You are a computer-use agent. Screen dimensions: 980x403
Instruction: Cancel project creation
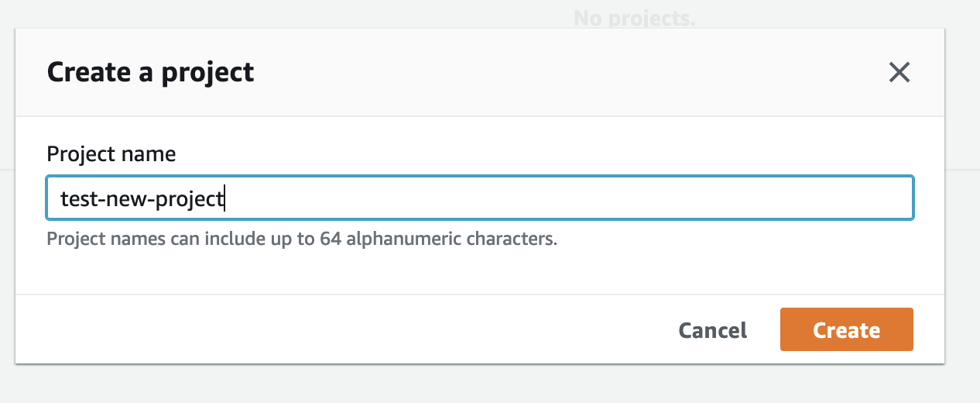(712, 330)
